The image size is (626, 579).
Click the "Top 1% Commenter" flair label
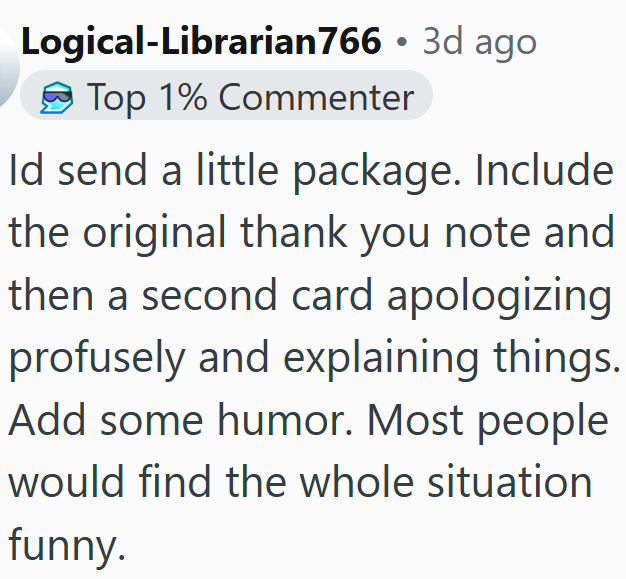[249, 97]
